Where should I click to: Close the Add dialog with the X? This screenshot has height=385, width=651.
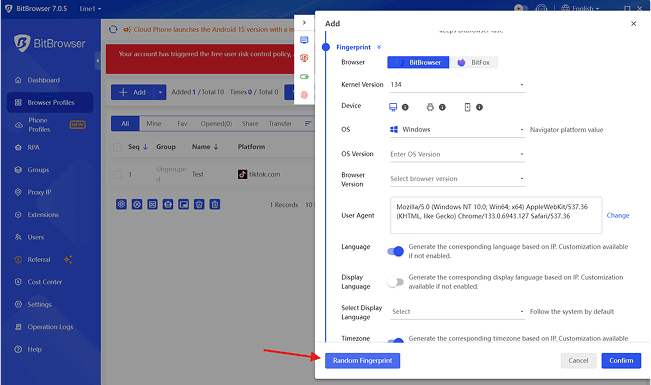coord(633,24)
